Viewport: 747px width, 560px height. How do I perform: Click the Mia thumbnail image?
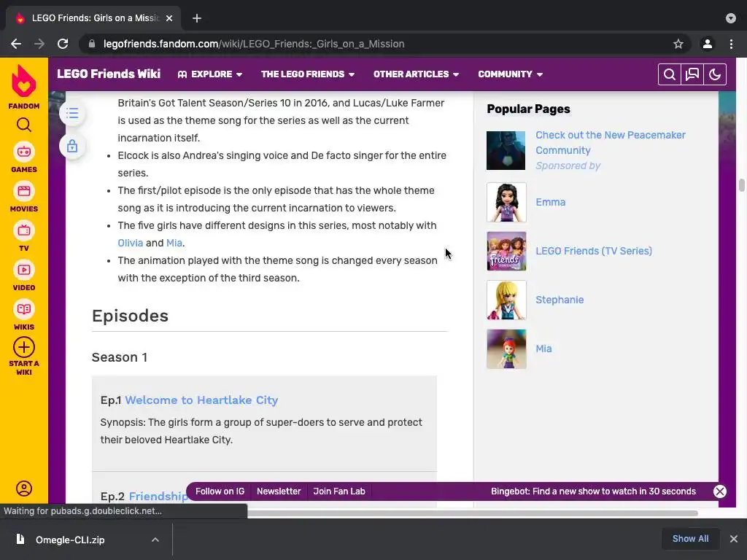pyautogui.click(x=506, y=349)
